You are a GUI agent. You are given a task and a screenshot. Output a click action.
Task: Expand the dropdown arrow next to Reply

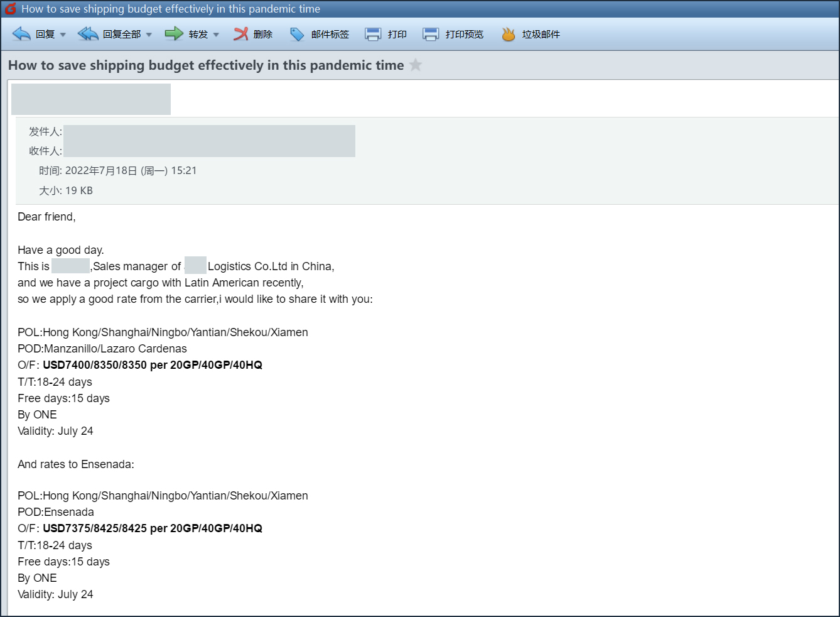point(63,35)
